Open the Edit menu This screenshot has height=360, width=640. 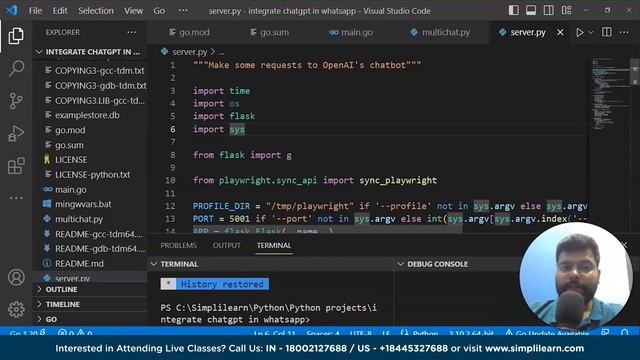pyautogui.click(x=60, y=11)
